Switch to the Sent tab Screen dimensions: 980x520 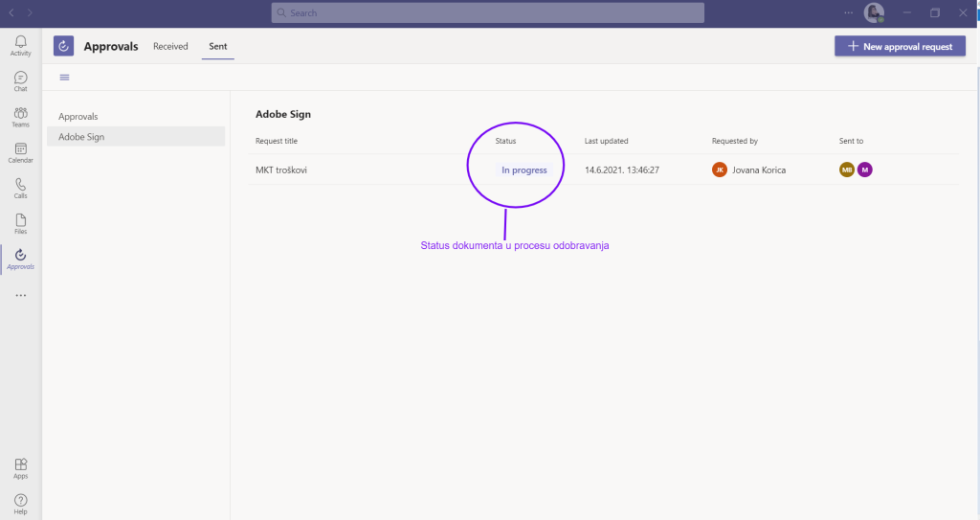click(x=217, y=46)
